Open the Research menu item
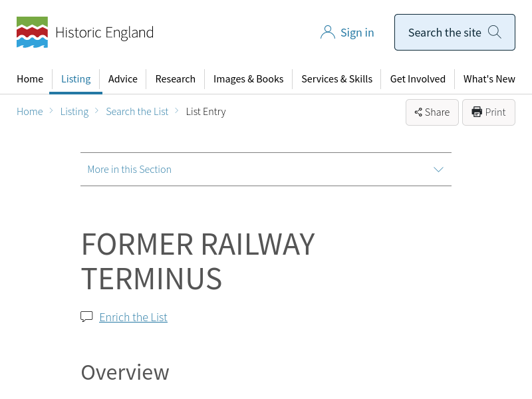Screen dimensions: 532x399 [x=176, y=78]
